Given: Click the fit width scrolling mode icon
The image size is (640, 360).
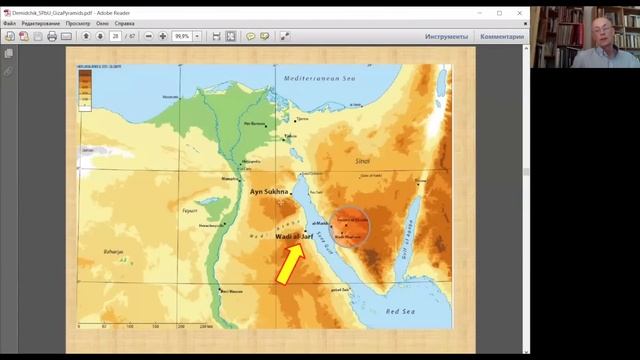Looking at the screenshot, I should 216,36.
